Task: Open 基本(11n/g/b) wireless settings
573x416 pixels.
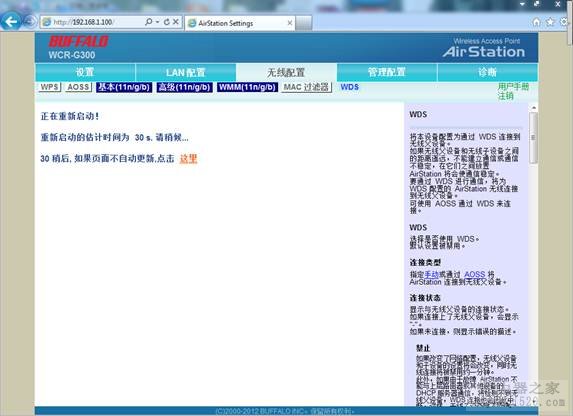Action: point(124,87)
